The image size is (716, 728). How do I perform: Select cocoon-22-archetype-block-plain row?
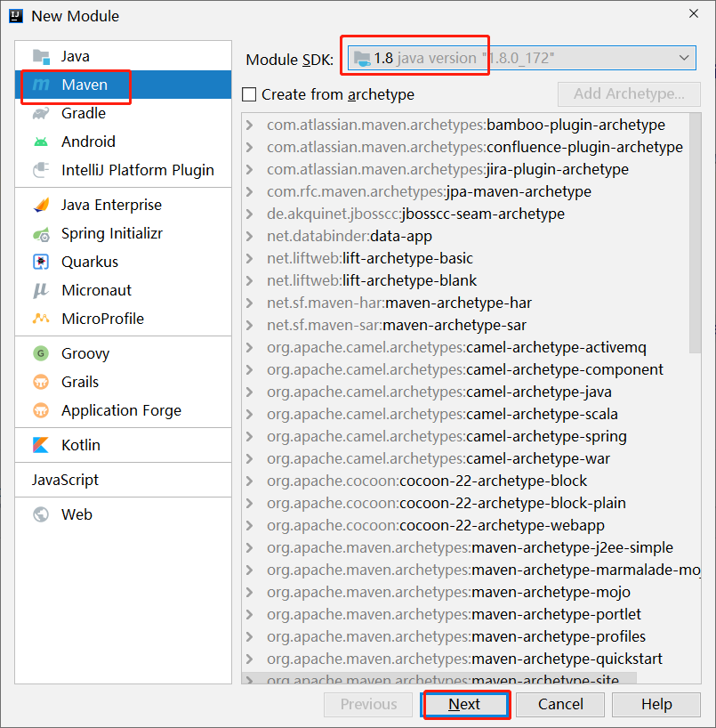(465, 504)
